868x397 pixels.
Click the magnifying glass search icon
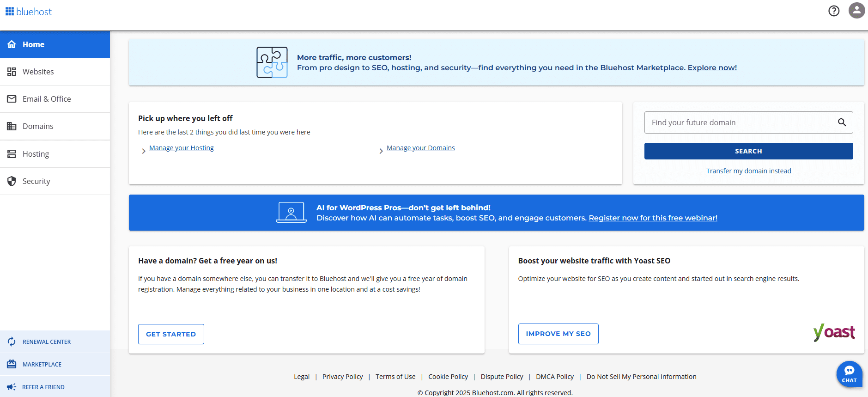pyautogui.click(x=842, y=122)
